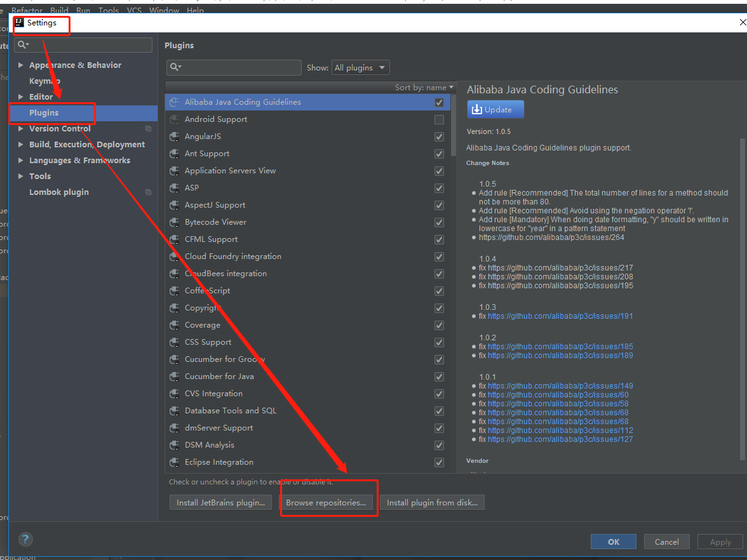The image size is (747, 560).
Task: Open the Show All plugins dropdown
Action: (360, 67)
